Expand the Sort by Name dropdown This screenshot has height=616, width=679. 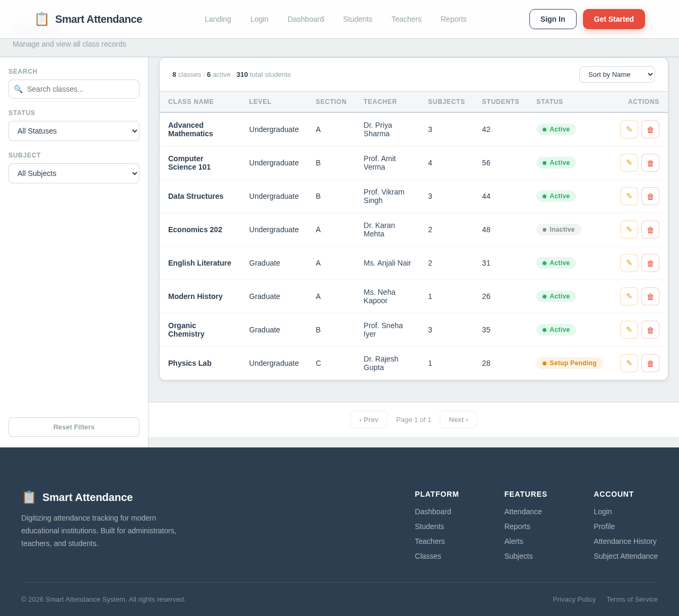(x=617, y=74)
